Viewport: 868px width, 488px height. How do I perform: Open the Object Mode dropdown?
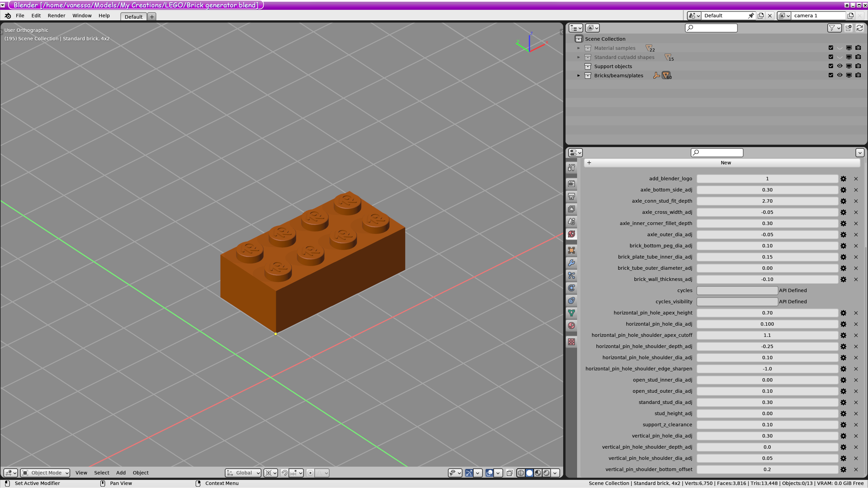[44, 473]
